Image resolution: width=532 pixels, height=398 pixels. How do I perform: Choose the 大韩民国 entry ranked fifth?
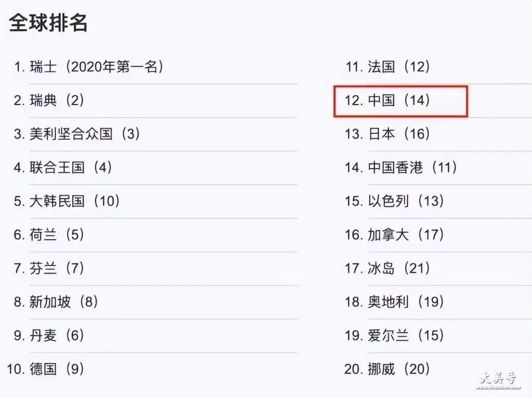click(x=67, y=201)
